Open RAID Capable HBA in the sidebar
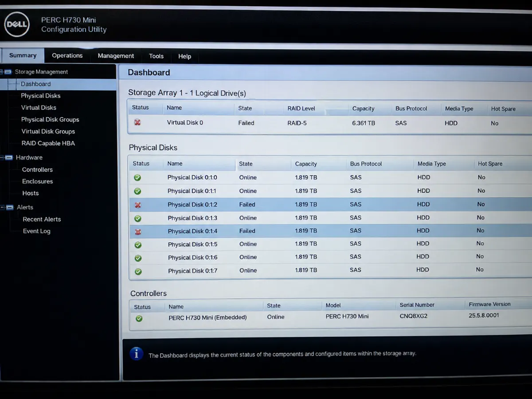The height and width of the screenshot is (399, 532). [48, 143]
